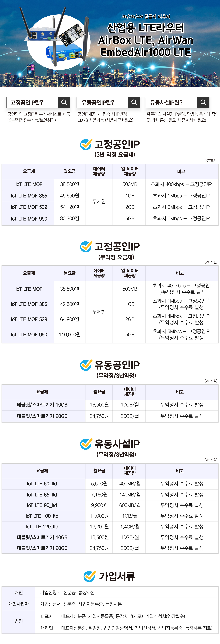The image size is (220, 644).
Task: Click the search icon next to 고정공인IP란?
Action: coord(64,102)
